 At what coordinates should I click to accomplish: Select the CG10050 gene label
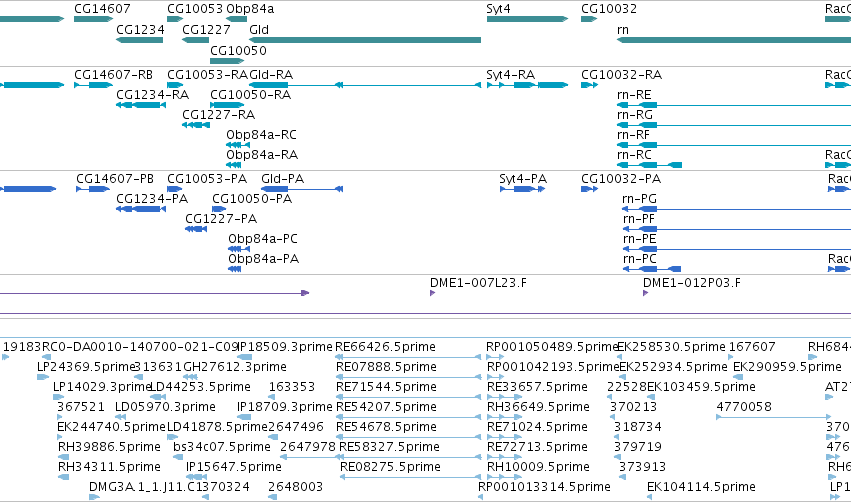tap(238, 50)
